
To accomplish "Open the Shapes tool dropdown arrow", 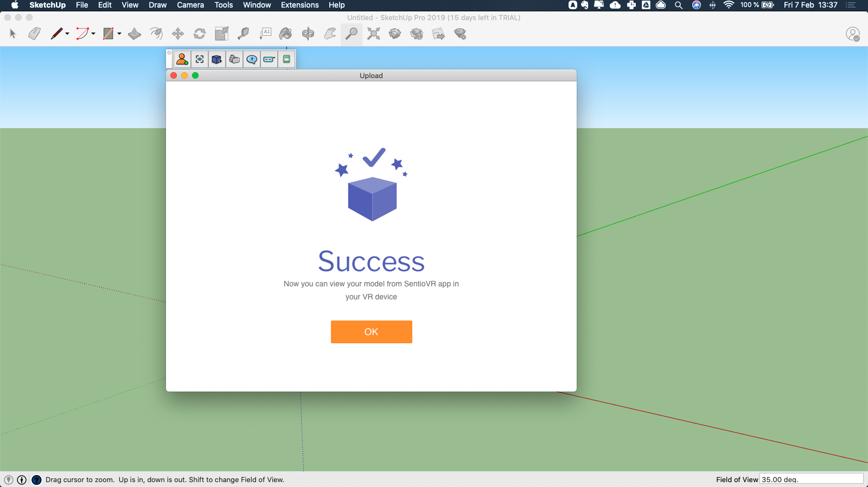I will point(119,34).
